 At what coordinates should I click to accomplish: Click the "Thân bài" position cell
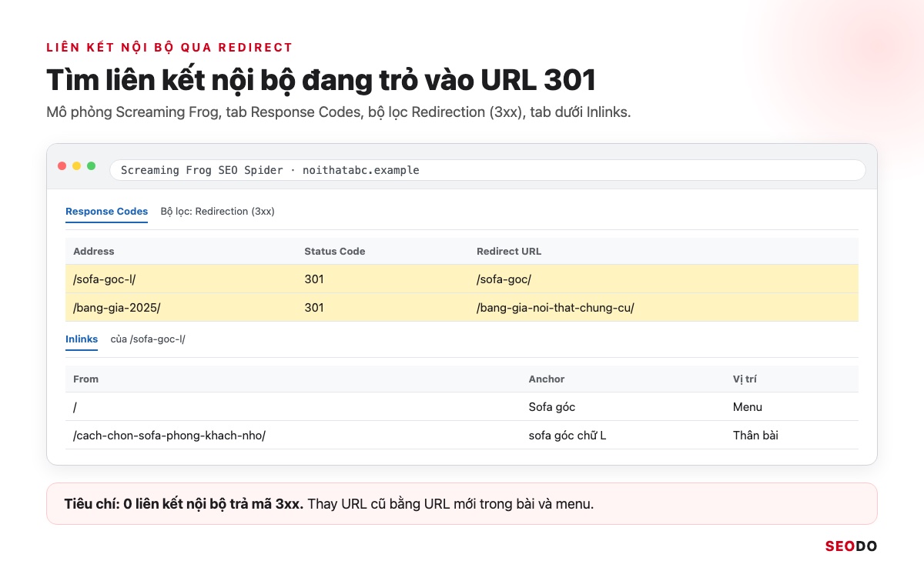point(755,436)
